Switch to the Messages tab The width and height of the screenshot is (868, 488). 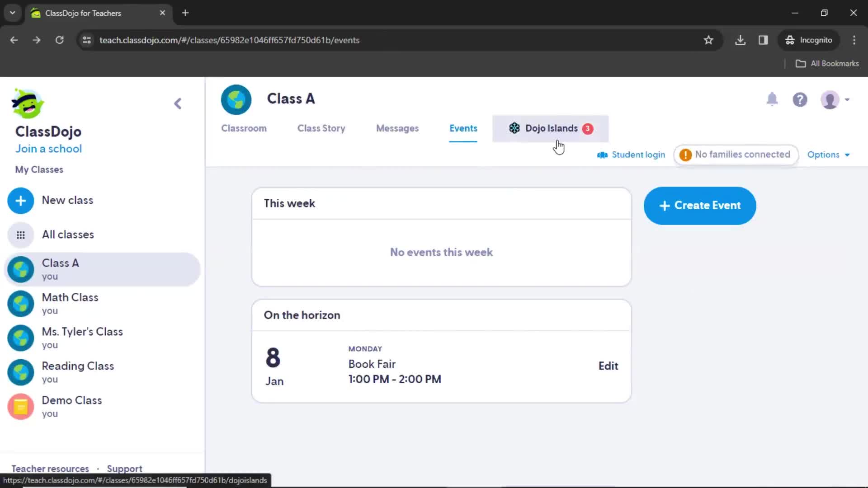[397, 128]
